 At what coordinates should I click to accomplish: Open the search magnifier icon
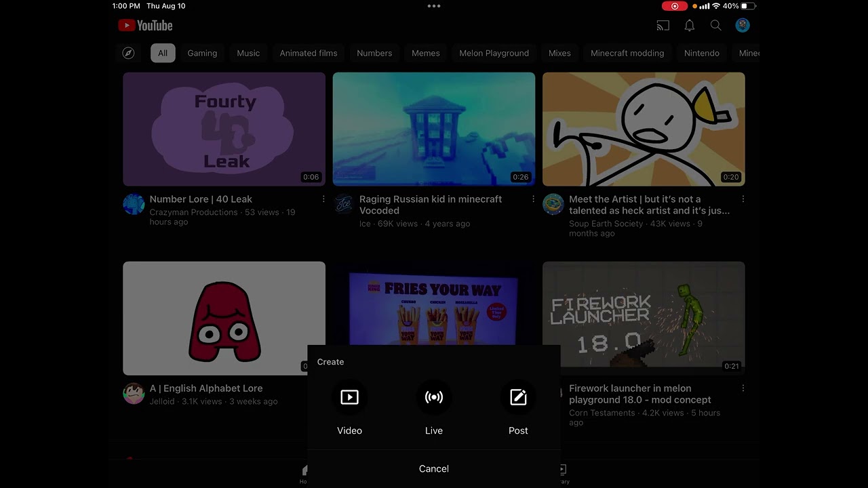(x=715, y=25)
